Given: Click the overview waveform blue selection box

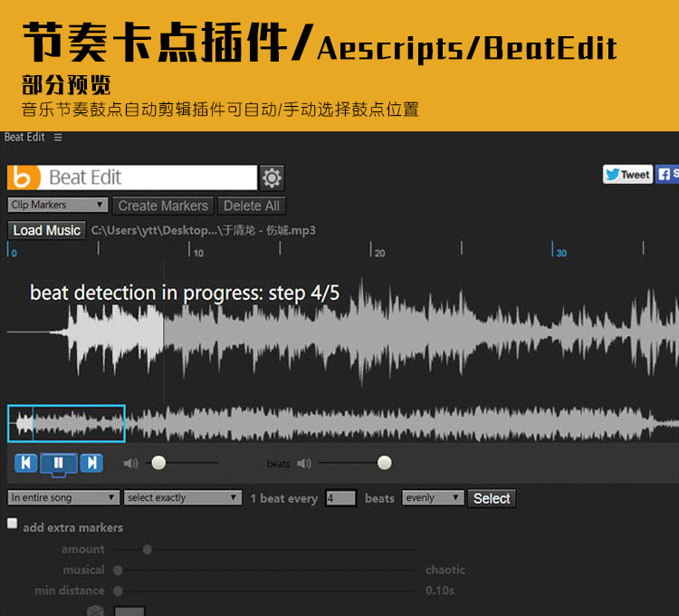Looking at the screenshot, I should (x=66, y=424).
